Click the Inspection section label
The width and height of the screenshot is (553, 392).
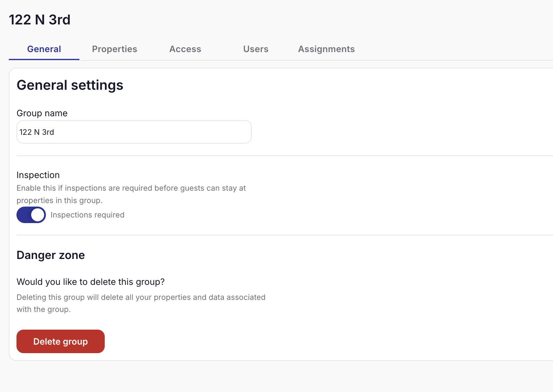pos(38,175)
